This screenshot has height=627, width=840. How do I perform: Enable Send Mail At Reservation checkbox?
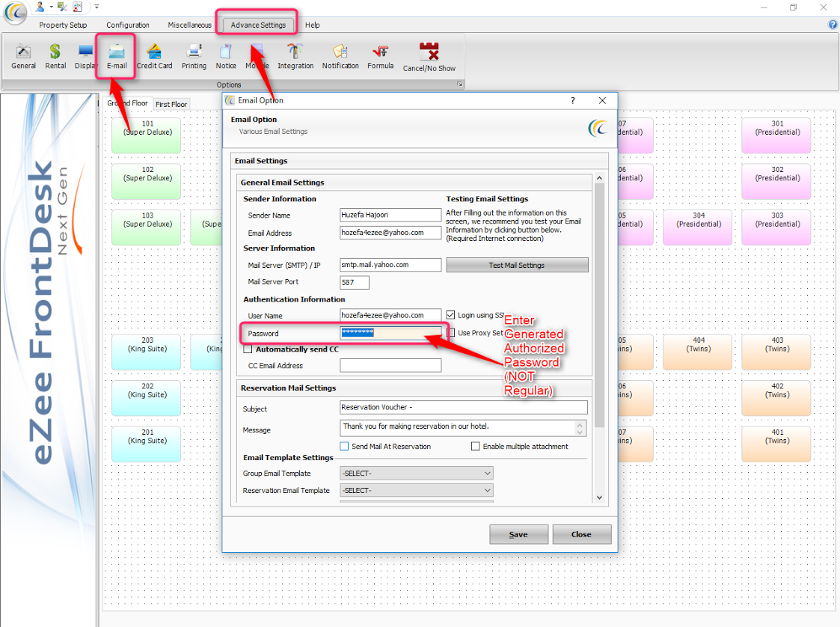point(345,446)
